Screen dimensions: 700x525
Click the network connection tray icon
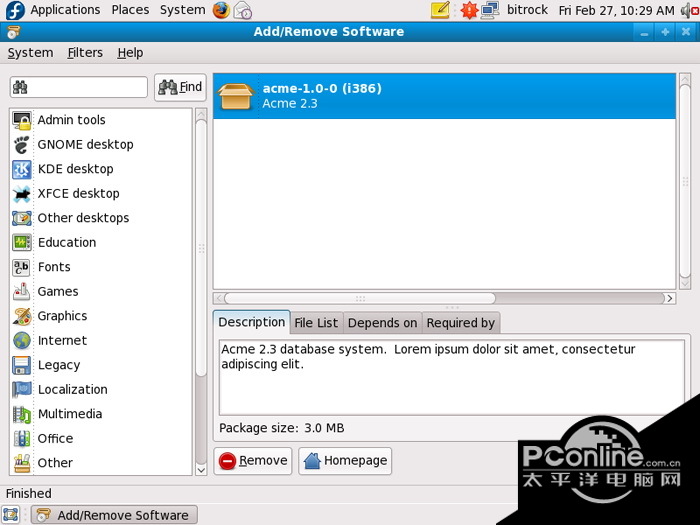490,10
